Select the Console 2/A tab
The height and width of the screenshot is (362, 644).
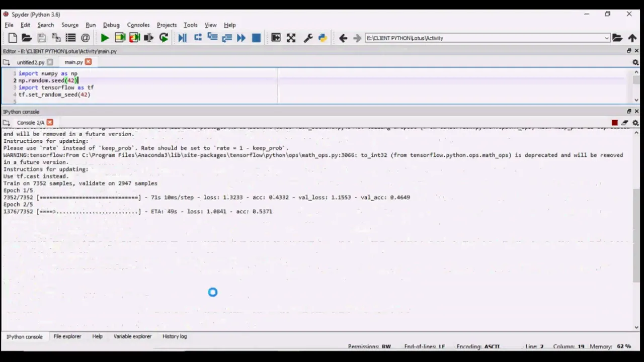pos(31,123)
